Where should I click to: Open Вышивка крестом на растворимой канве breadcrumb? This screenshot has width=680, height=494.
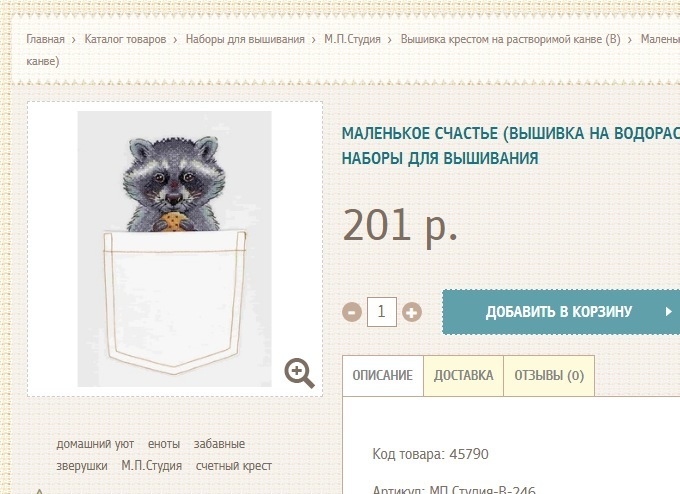[510, 39]
